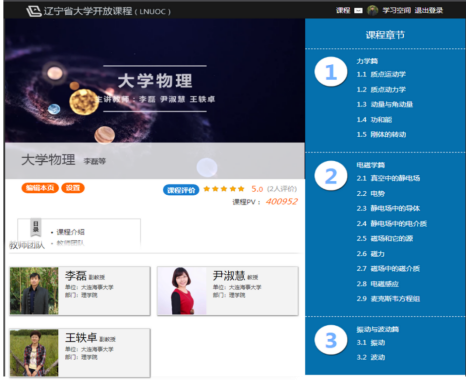The height and width of the screenshot is (387, 466).
Task: Select 课程介绍 in the contents list
Action: [70, 232]
